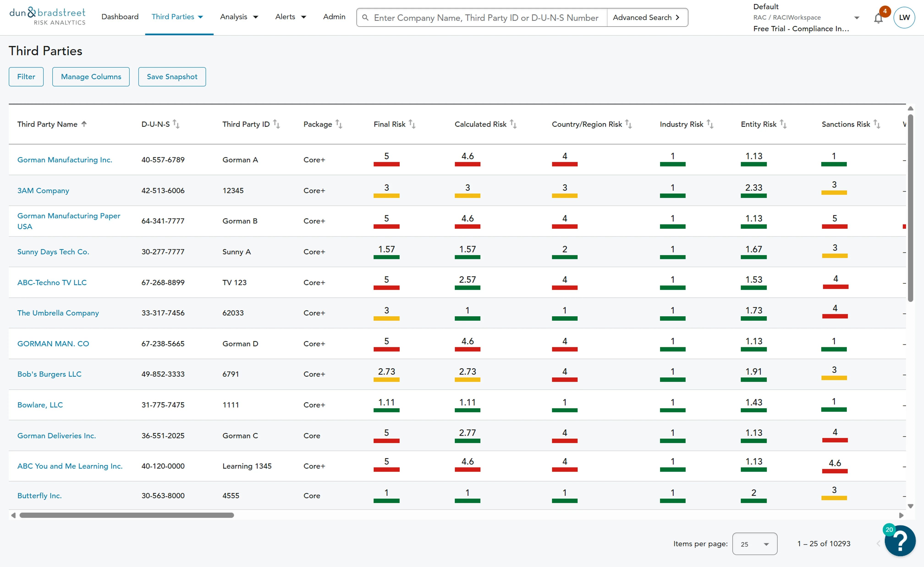Click the Filter button
Viewport: 924px width, 567px height.
click(26, 77)
